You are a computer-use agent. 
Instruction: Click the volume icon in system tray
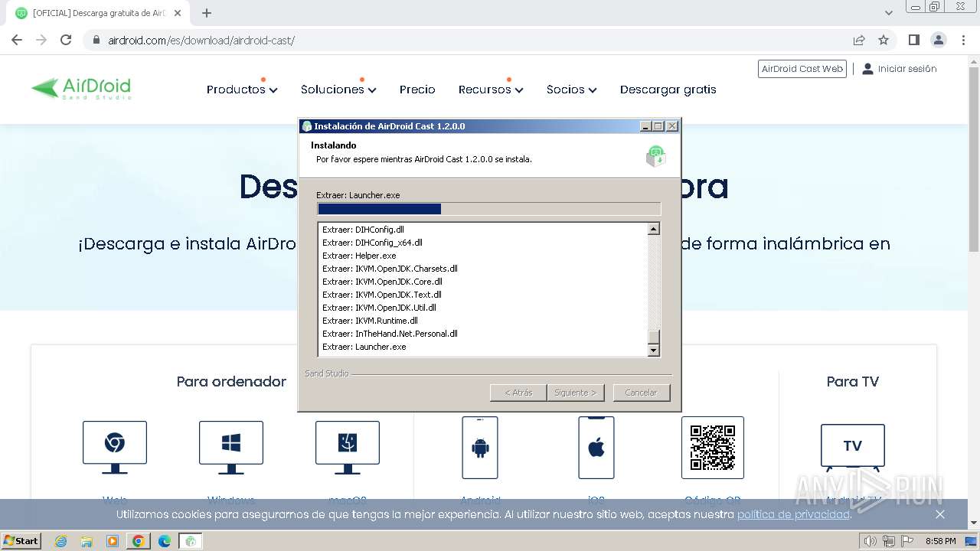[871, 541]
